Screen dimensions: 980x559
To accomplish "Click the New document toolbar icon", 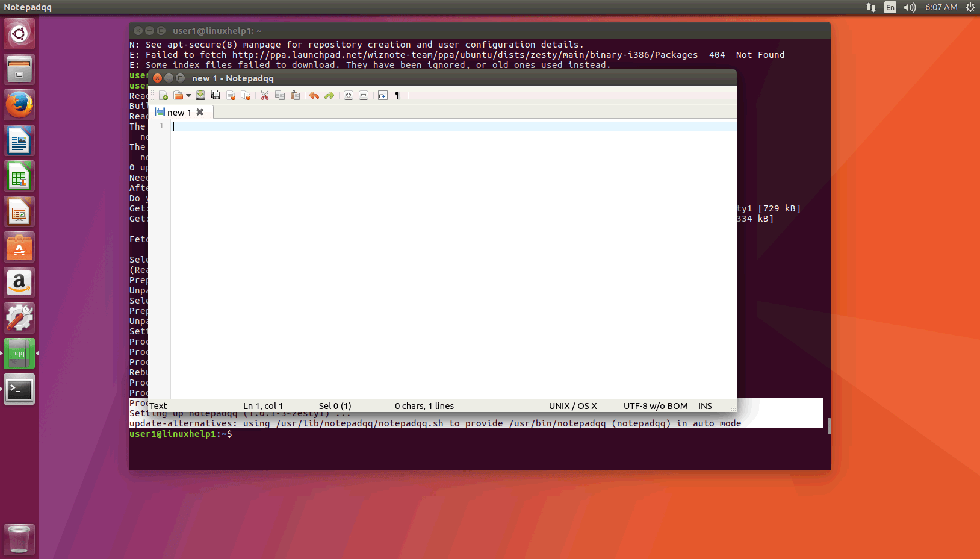I will tap(163, 95).
